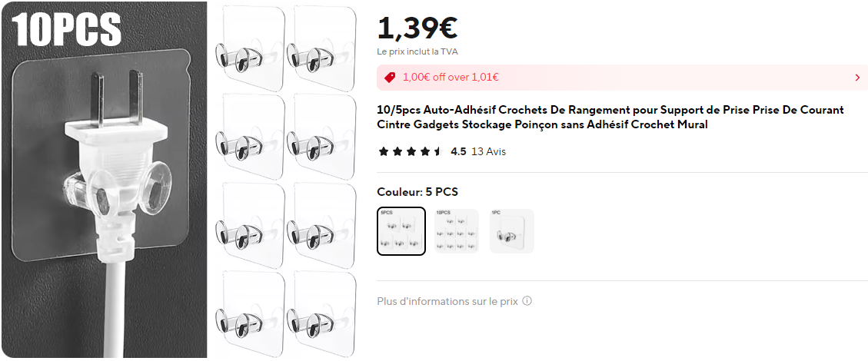
Task: Pick the 1PC variant option
Action: (x=512, y=231)
